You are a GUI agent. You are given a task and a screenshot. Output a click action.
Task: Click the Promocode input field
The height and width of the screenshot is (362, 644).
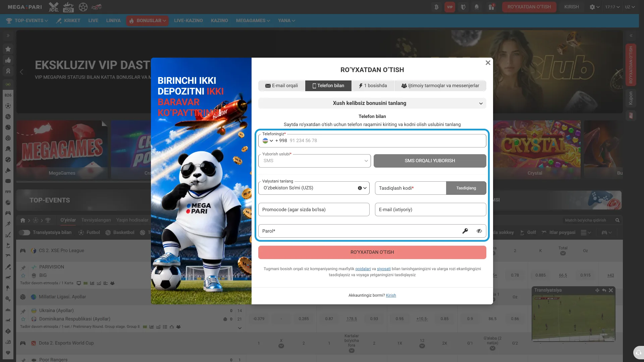point(314,209)
